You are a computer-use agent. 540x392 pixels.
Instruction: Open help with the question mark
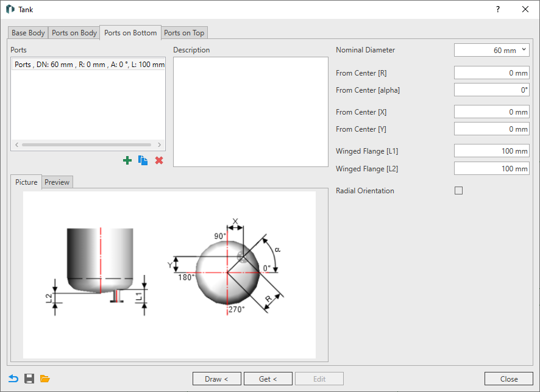(x=497, y=9)
